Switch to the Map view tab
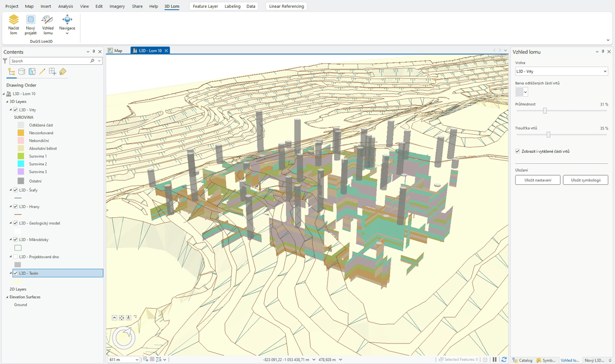The width and height of the screenshot is (615, 364). [115, 51]
